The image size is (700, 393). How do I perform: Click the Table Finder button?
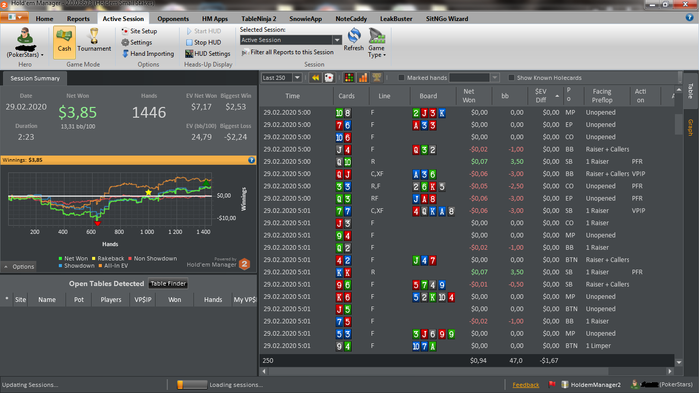tap(168, 284)
